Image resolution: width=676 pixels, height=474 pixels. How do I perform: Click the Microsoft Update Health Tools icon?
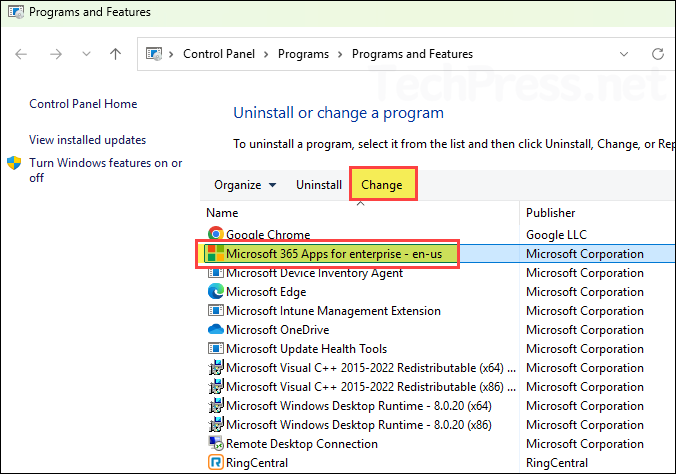click(216, 348)
